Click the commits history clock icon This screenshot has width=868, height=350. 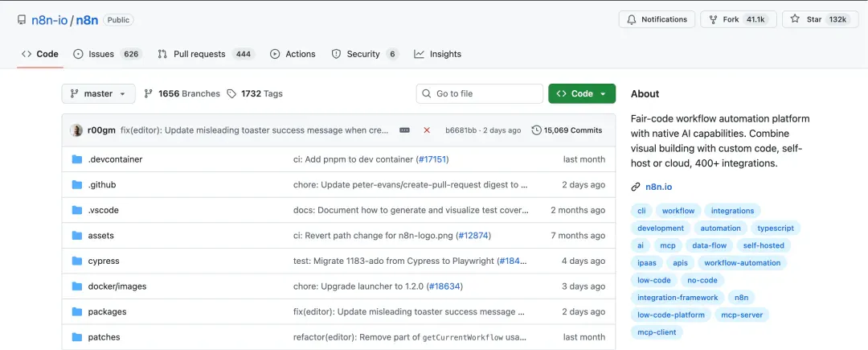click(x=536, y=130)
